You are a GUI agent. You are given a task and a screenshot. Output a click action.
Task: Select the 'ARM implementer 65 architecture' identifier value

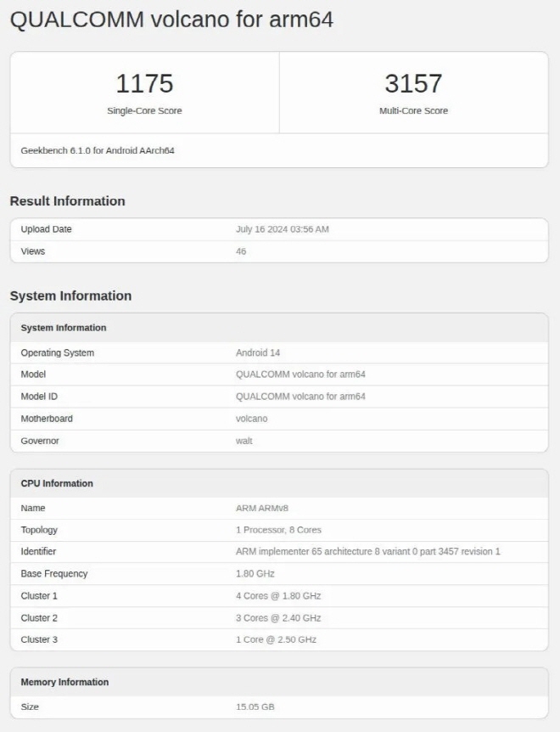click(x=368, y=551)
